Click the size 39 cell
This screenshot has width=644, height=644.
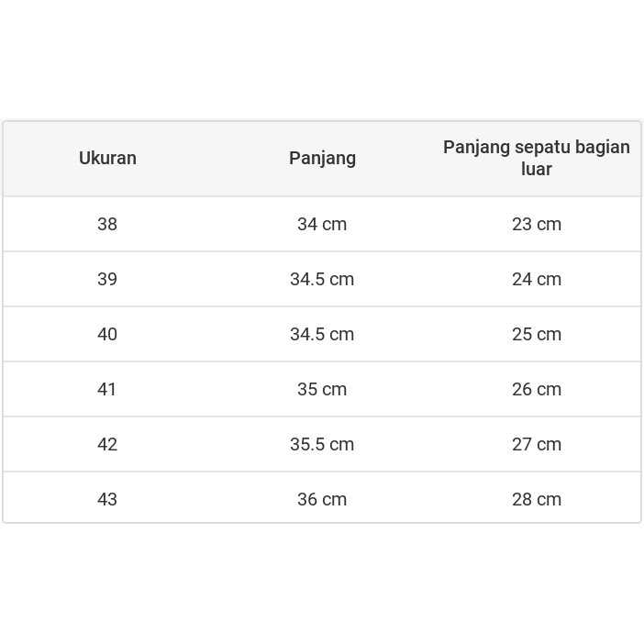coord(107,279)
